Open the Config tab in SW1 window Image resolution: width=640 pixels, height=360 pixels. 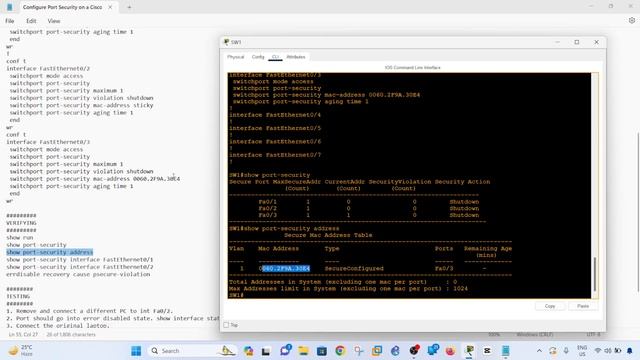[258, 57]
